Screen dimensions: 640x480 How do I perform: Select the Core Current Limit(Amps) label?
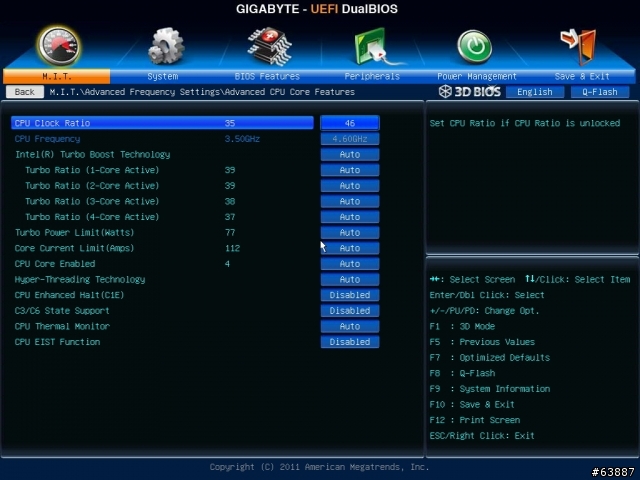74,248
